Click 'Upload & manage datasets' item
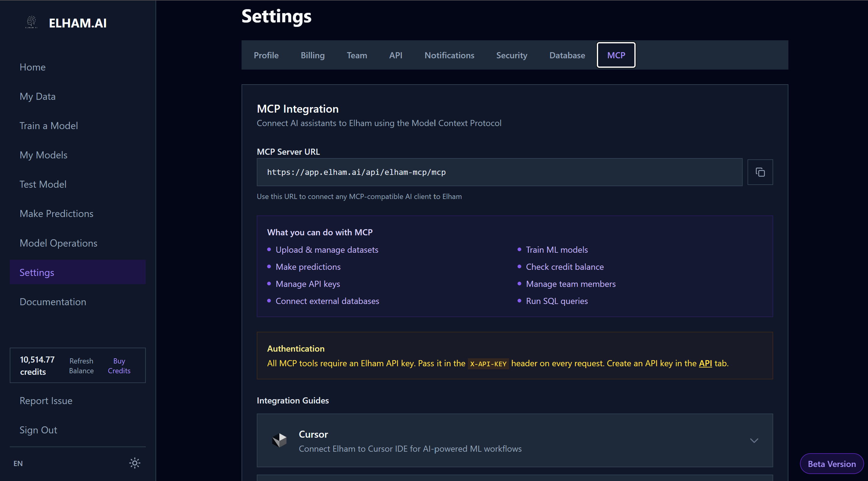 [327, 250]
